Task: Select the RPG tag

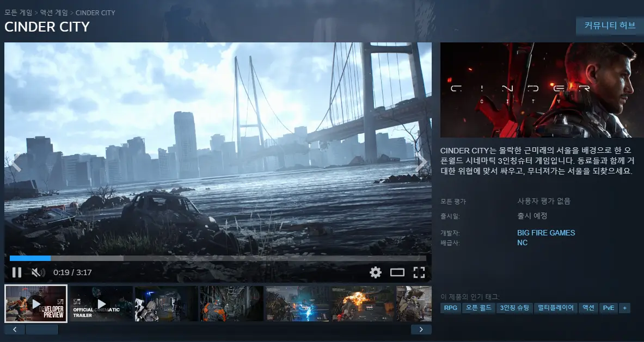Action: tap(451, 308)
